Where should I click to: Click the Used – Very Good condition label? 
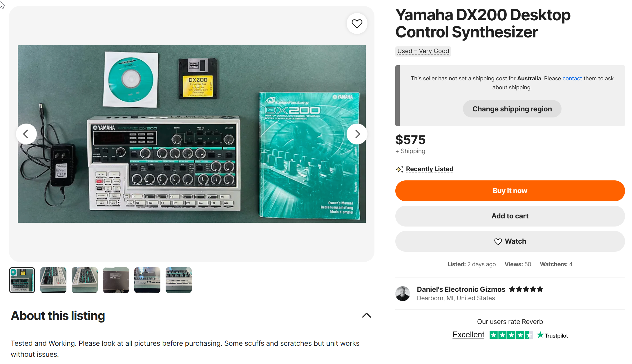(x=423, y=51)
